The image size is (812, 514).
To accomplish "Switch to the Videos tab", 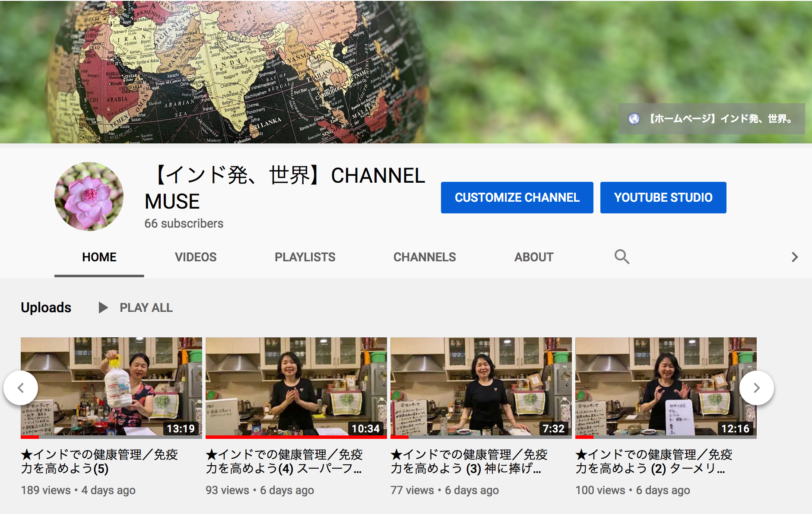I will pos(196,257).
